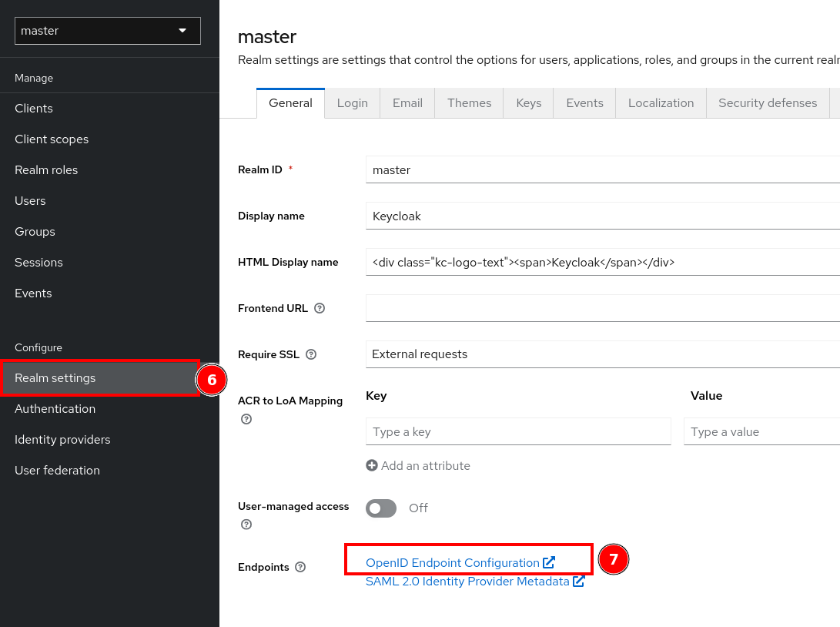Click the Display name input field
This screenshot has height=627, width=840.
click(x=539, y=216)
